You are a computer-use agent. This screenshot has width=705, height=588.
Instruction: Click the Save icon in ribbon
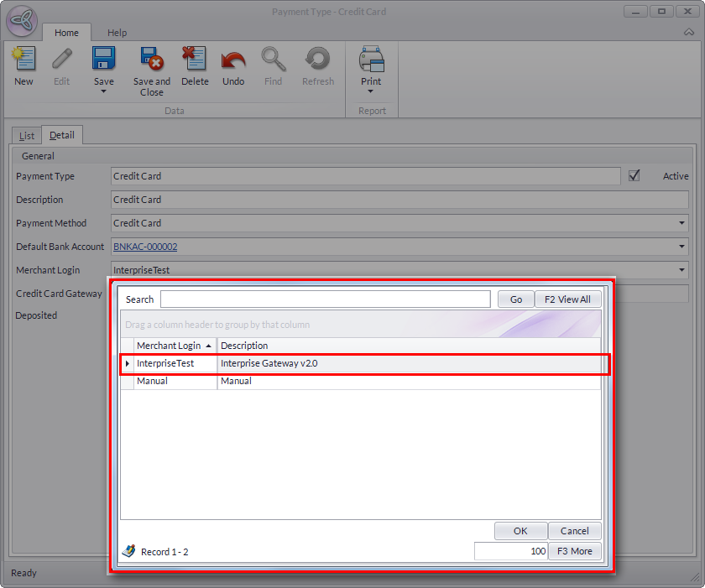103,60
